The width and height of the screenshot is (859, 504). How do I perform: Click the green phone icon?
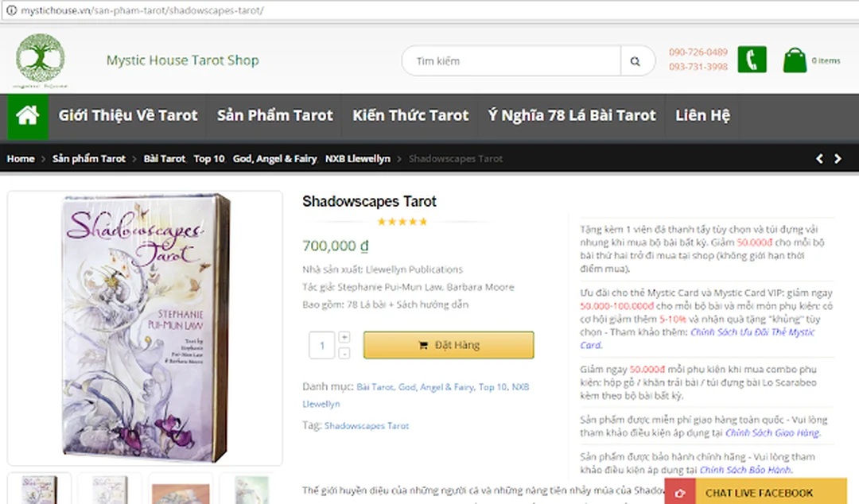tap(752, 59)
